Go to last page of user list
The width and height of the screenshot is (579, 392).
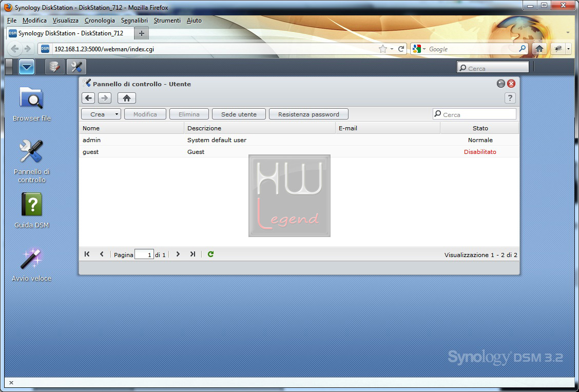coord(192,254)
